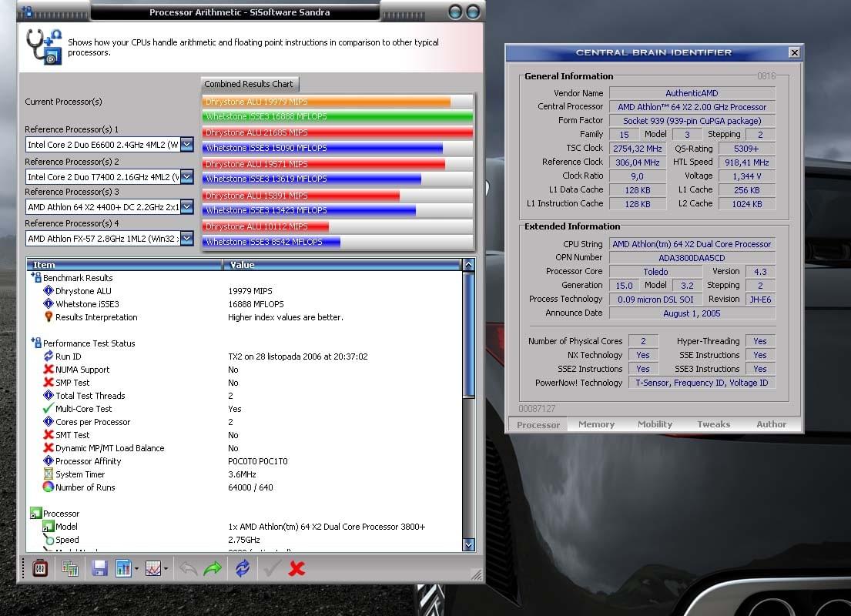This screenshot has height=616, width=851.
Task: Open Reference Processor 2 dropdown
Action: click(x=186, y=177)
